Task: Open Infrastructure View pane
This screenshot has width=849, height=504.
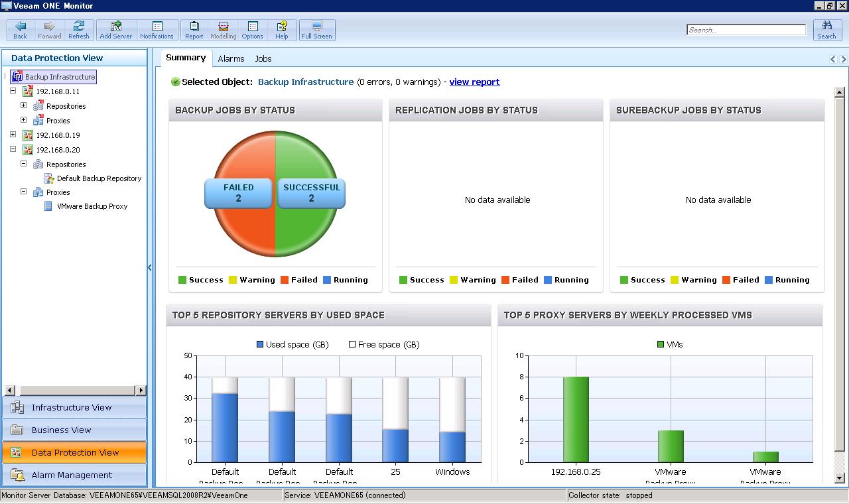Action: click(x=74, y=408)
